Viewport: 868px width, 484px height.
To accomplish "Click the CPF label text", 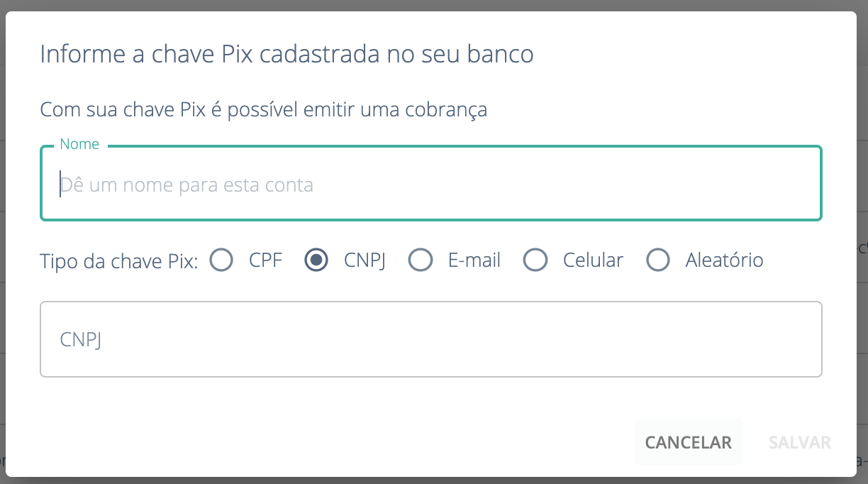I will click(x=265, y=260).
